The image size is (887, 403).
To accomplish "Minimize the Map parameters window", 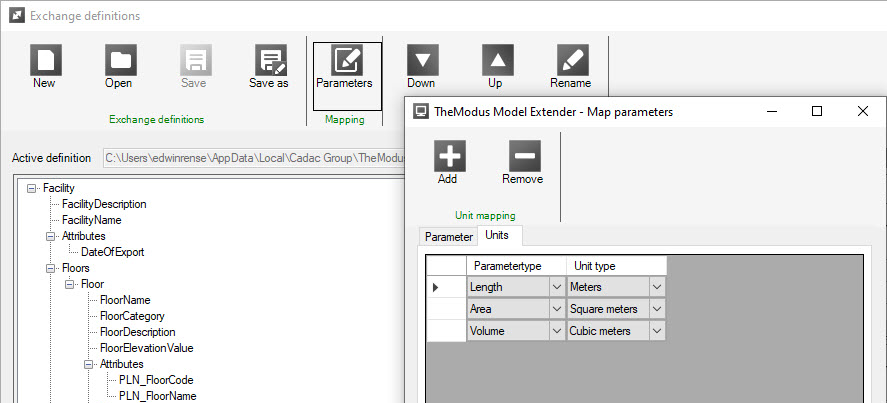I will (772, 112).
